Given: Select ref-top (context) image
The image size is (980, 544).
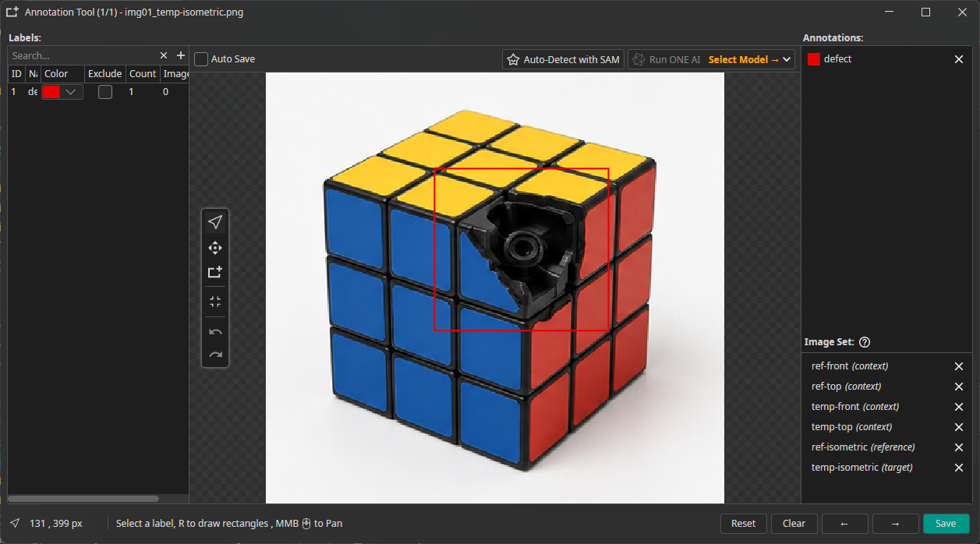Looking at the screenshot, I should pyautogui.click(x=847, y=387).
